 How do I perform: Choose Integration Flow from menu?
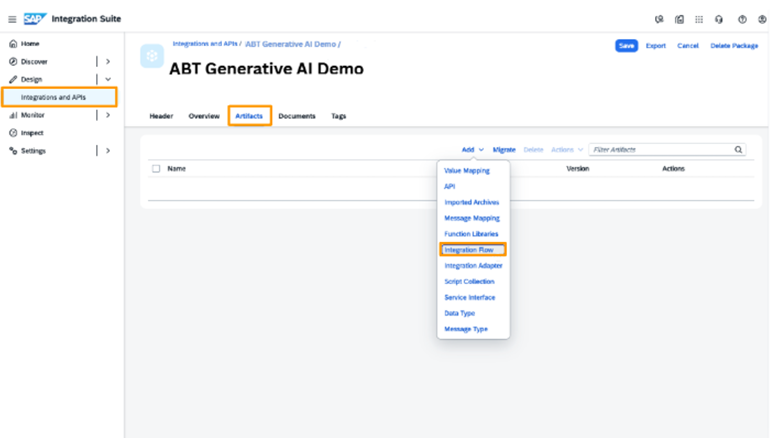473,250
